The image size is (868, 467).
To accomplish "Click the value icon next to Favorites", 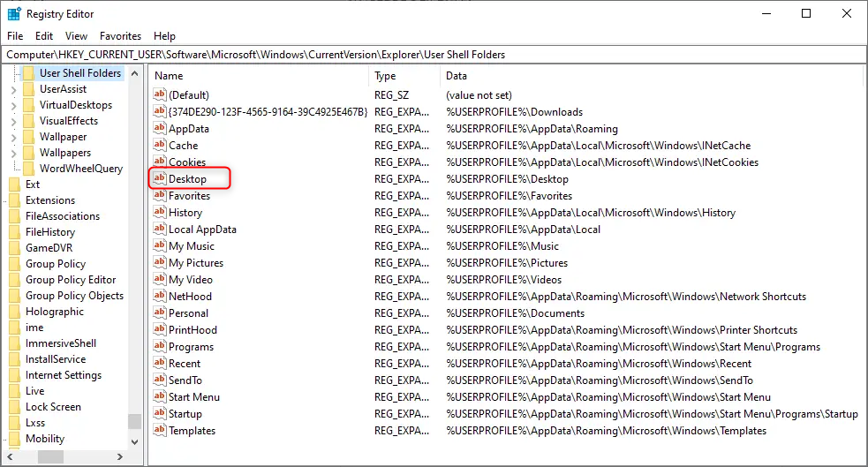I will 160,195.
